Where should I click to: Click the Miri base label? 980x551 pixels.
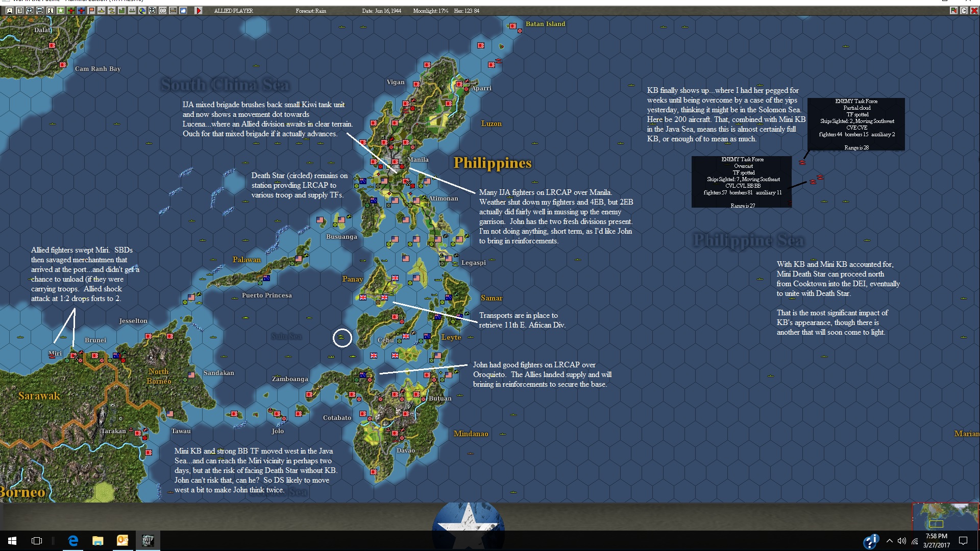(x=55, y=353)
